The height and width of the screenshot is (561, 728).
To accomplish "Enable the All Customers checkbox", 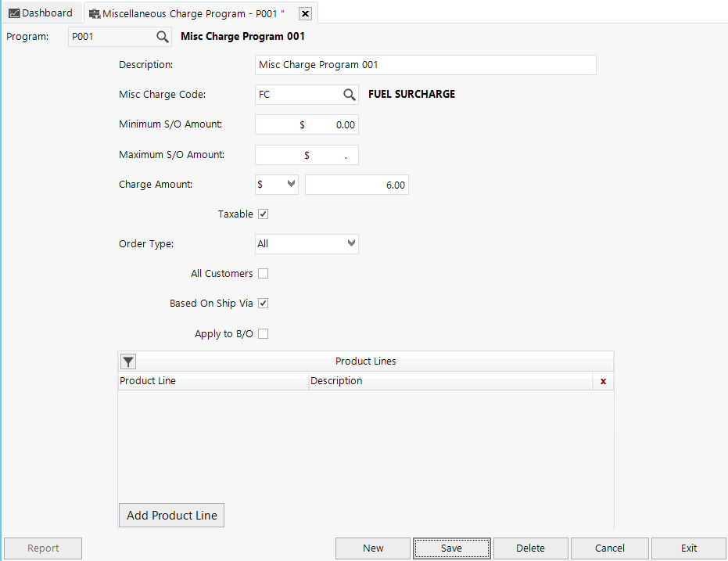I will point(264,273).
